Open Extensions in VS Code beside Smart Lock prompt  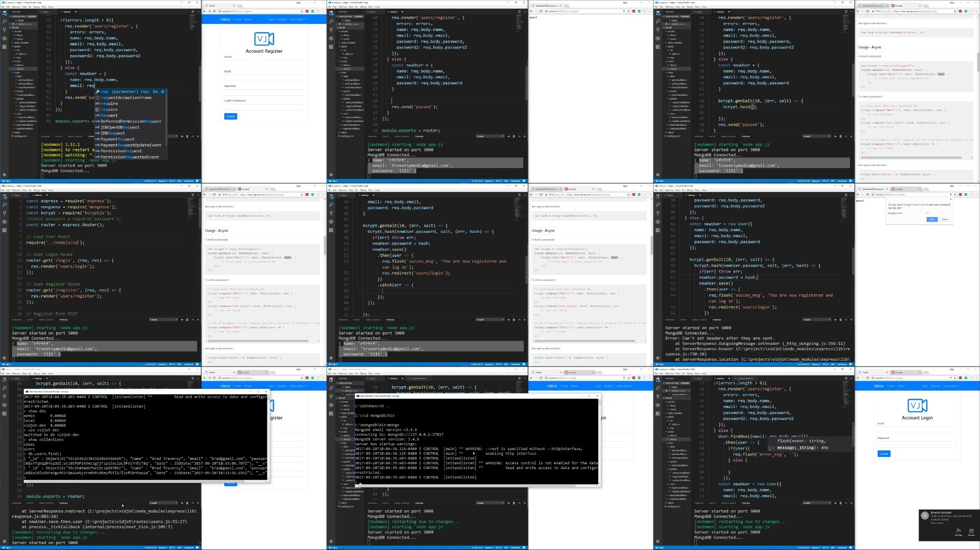(x=658, y=230)
